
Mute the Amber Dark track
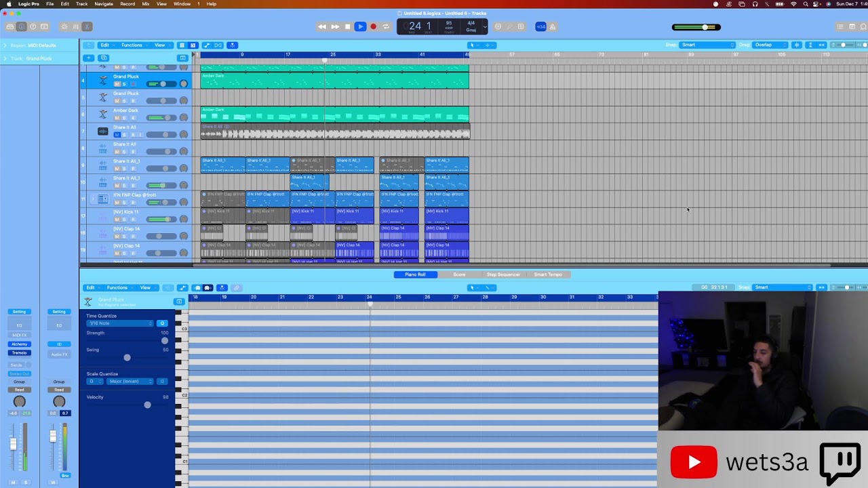point(117,118)
